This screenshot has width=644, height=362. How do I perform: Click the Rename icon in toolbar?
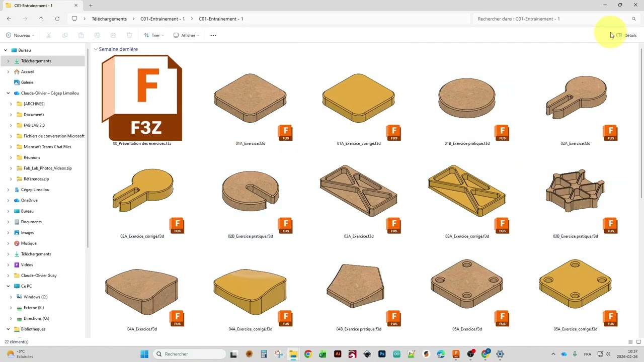(x=97, y=35)
